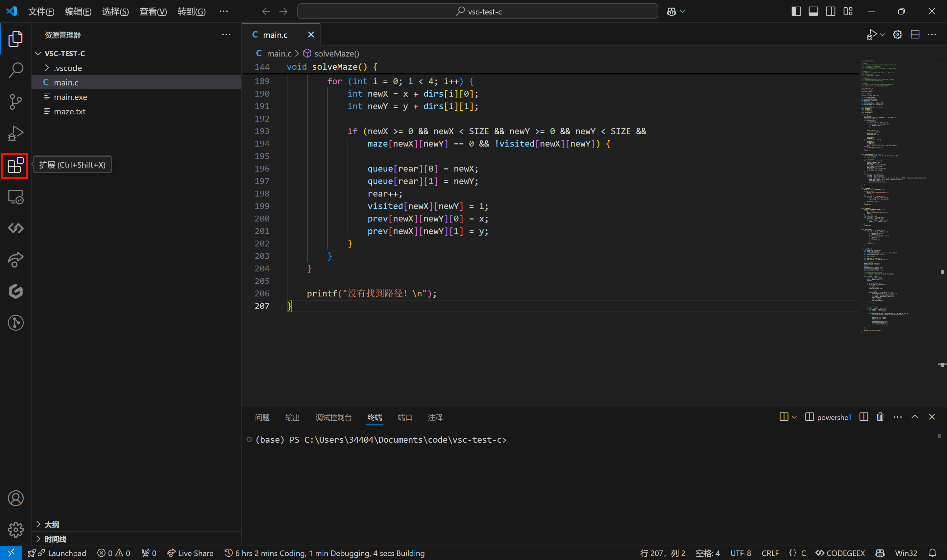Open the Run and Debug view
The height and width of the screenshot is (560, 947).
(x=15, y=133)
